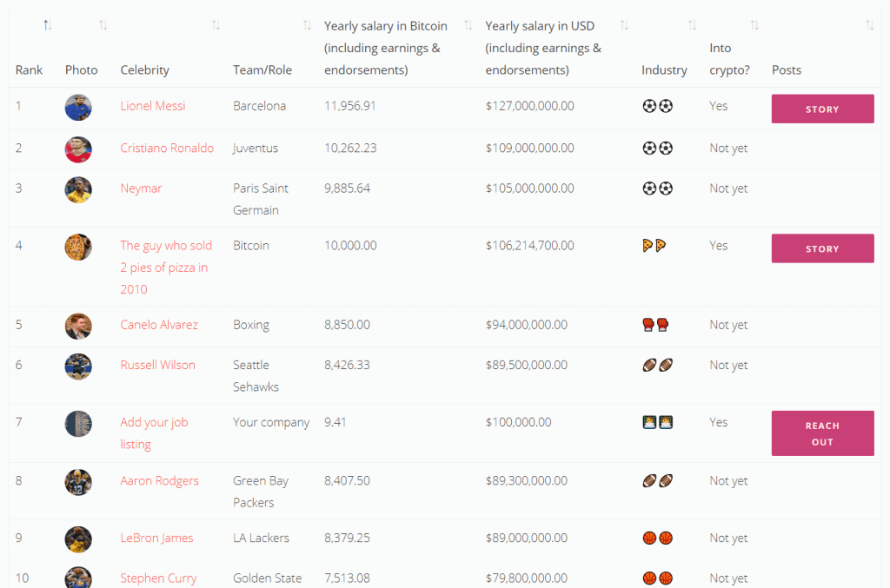The width and height of the screenshot is (890, 588).
Task: Open Cristiano Ronaldo's profile link
Action: point(167,148)
